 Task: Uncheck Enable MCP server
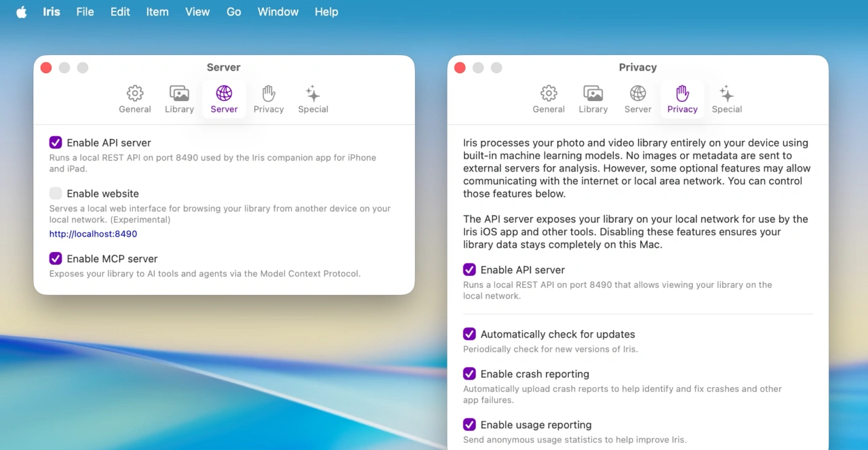coord(56,258)
